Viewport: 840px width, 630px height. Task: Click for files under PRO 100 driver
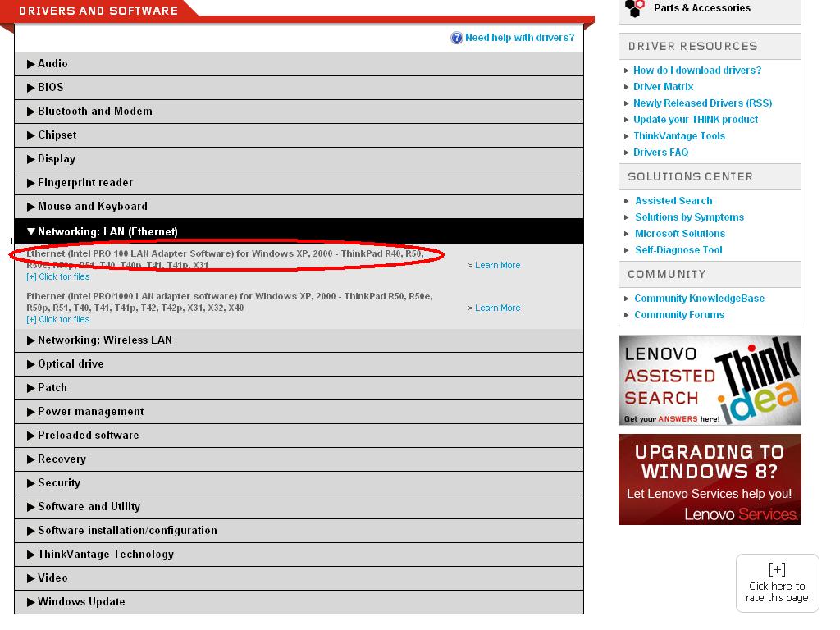coord(58,277)
